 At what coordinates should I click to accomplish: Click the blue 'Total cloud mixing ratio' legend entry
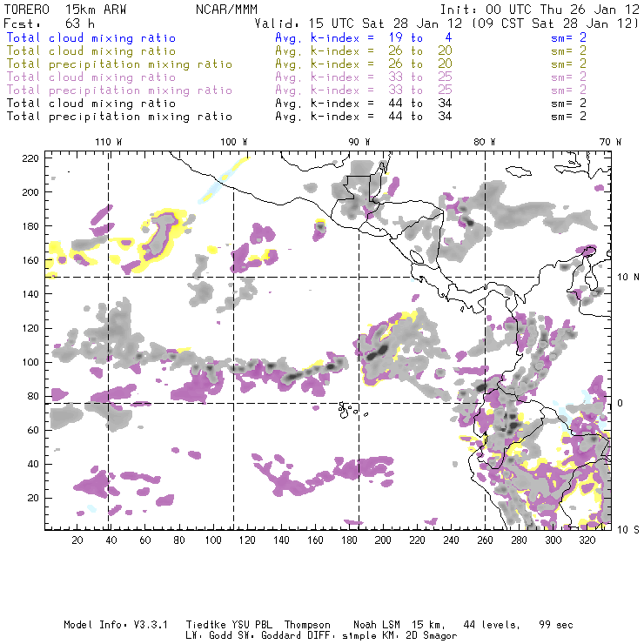(x=91, y=38)
